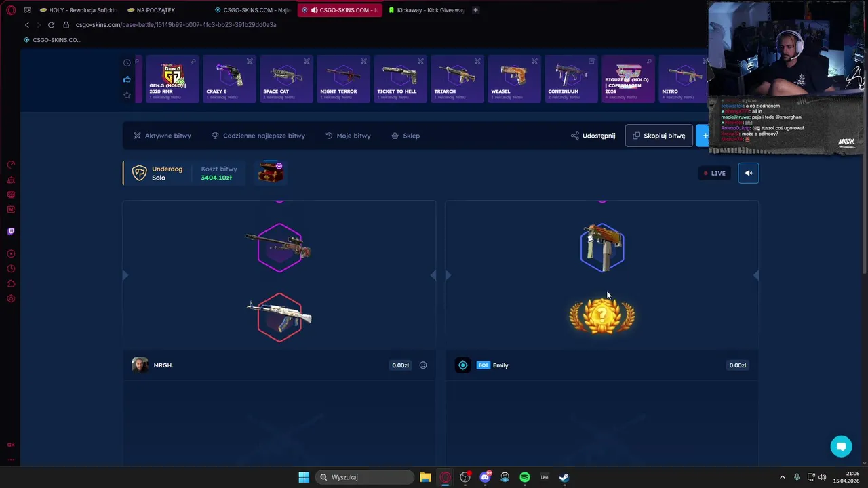868x488 pixels.
Task: Open the emoji reaction icon next to MRGH.
Action: click(423, 365)
